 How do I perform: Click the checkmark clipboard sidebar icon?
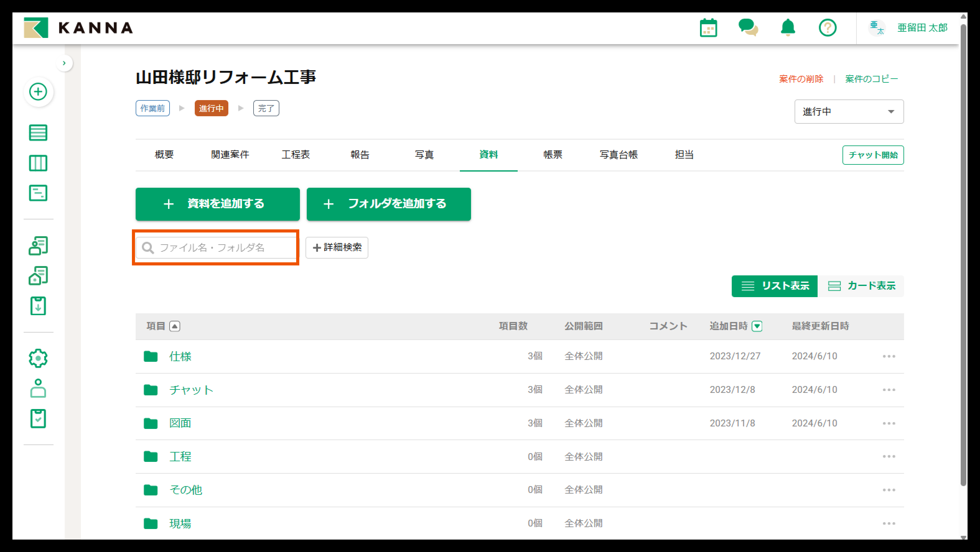point(38,419)
